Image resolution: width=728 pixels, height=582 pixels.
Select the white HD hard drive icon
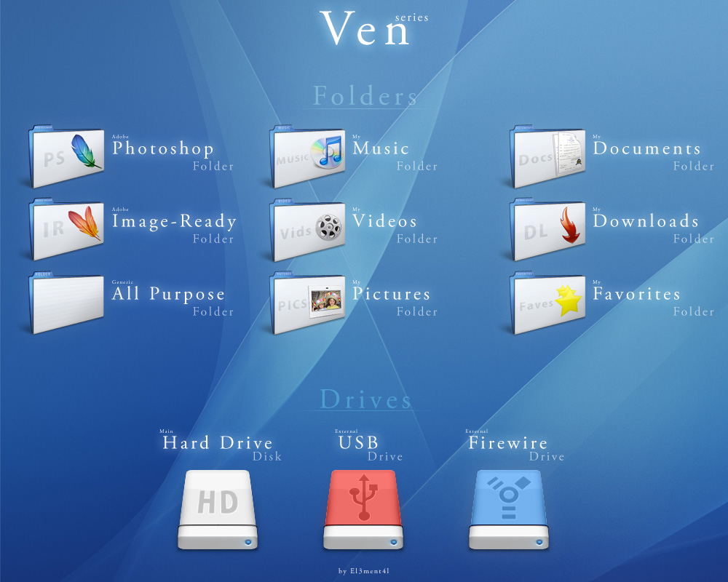217,509
